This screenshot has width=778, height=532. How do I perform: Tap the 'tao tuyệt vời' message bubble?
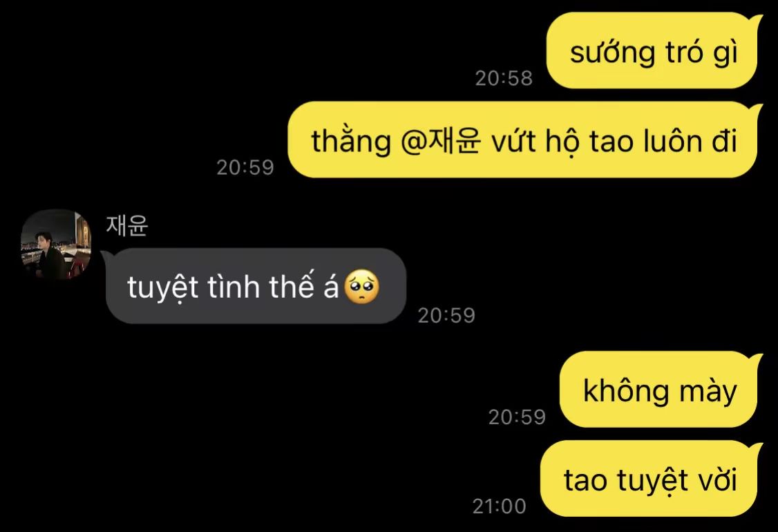click(651, 479)
